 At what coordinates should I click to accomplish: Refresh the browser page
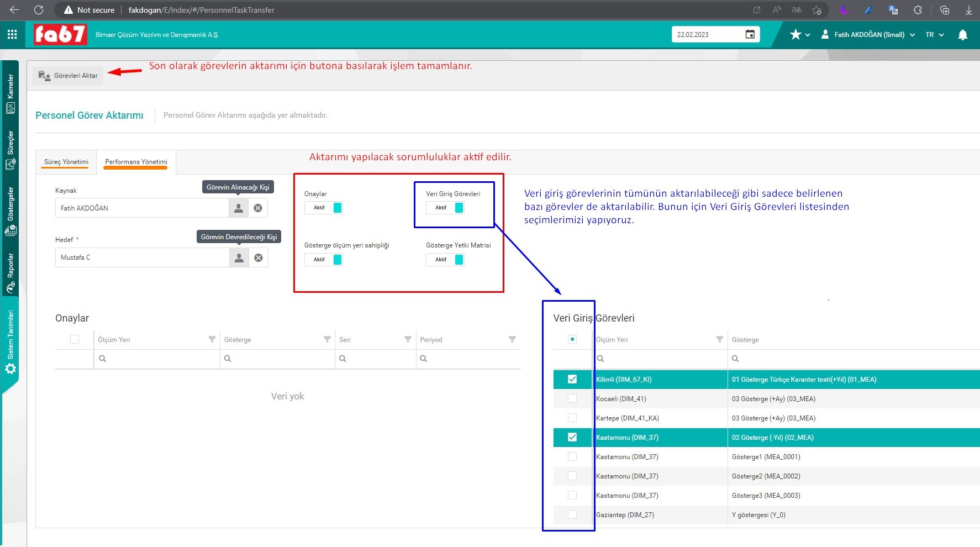click(39, 10)
